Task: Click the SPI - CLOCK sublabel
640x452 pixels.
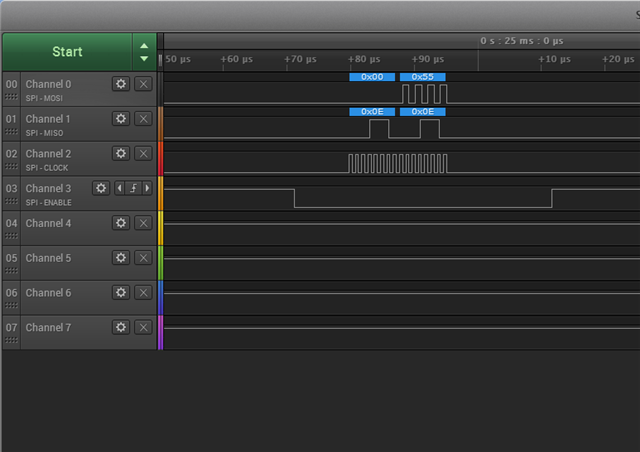Action: (47, 167)
